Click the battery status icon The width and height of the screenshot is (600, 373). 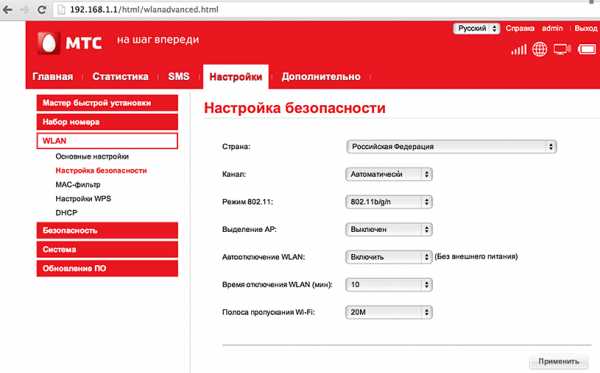[x=587, y=49]
